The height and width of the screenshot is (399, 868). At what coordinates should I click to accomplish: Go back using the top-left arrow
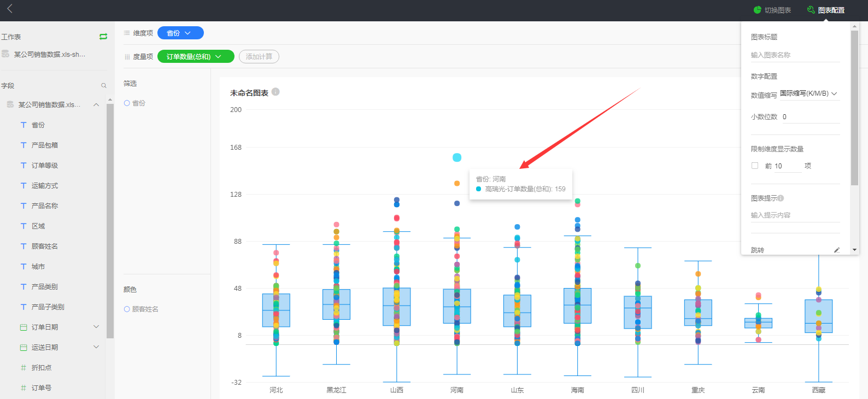tap(9, 8)
